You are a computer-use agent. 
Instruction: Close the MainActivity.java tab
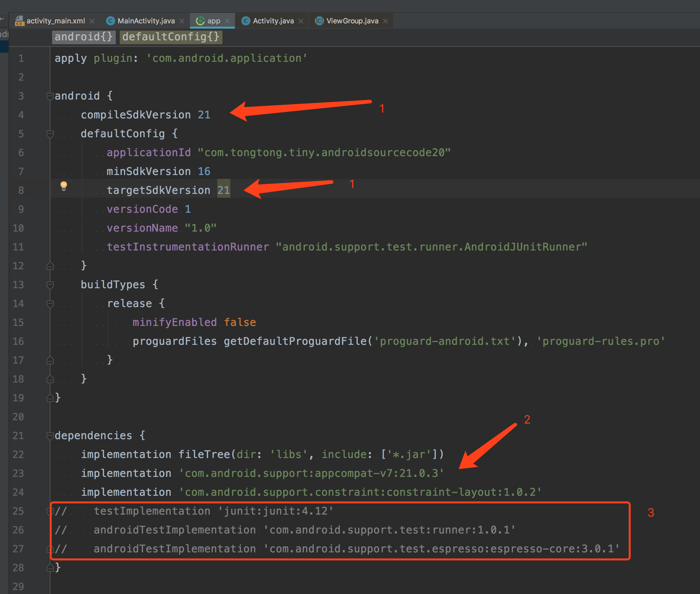click(182, 21)
